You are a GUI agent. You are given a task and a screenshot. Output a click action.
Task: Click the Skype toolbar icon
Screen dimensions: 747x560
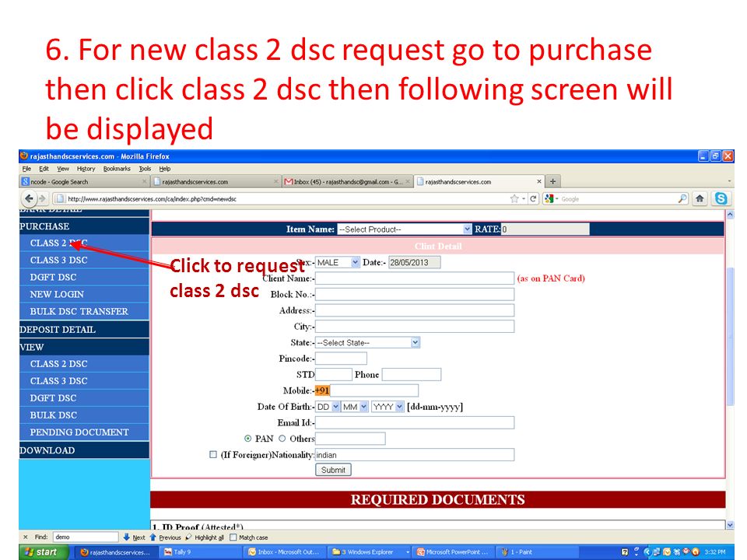point(721,198)
